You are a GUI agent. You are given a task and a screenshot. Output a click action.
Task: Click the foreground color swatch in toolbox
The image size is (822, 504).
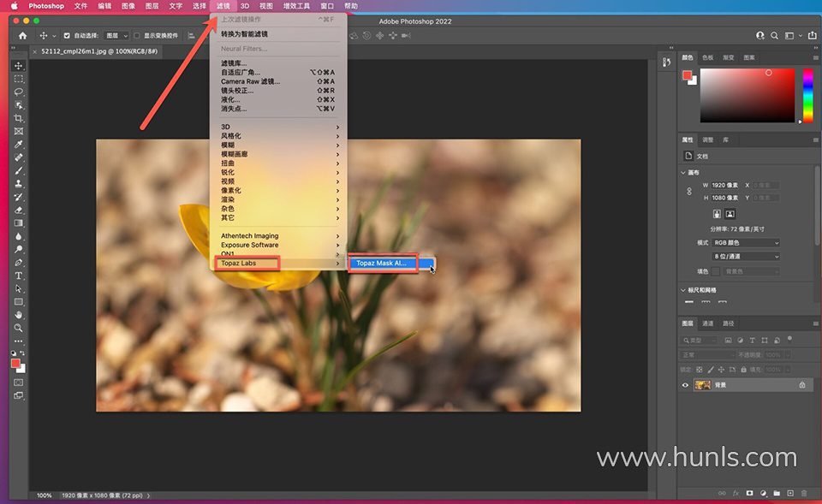[15, 364]
